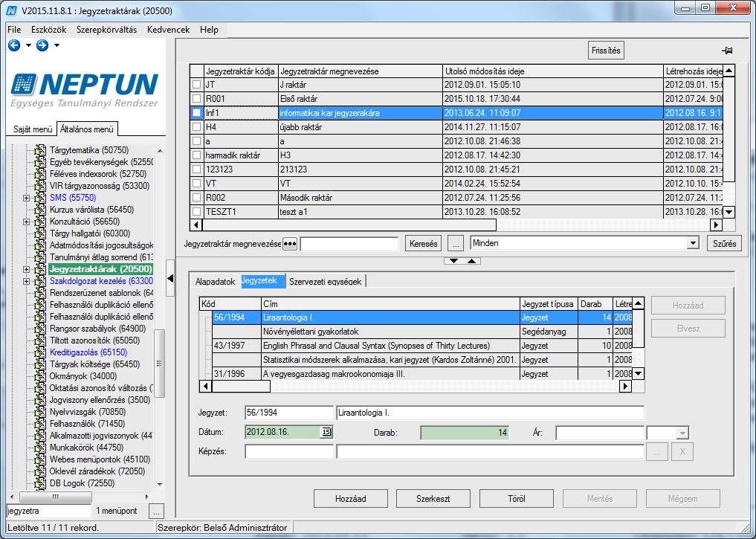Check the box for row TESZT1
The width and height of the screenshot is (756, 539).
197,212
